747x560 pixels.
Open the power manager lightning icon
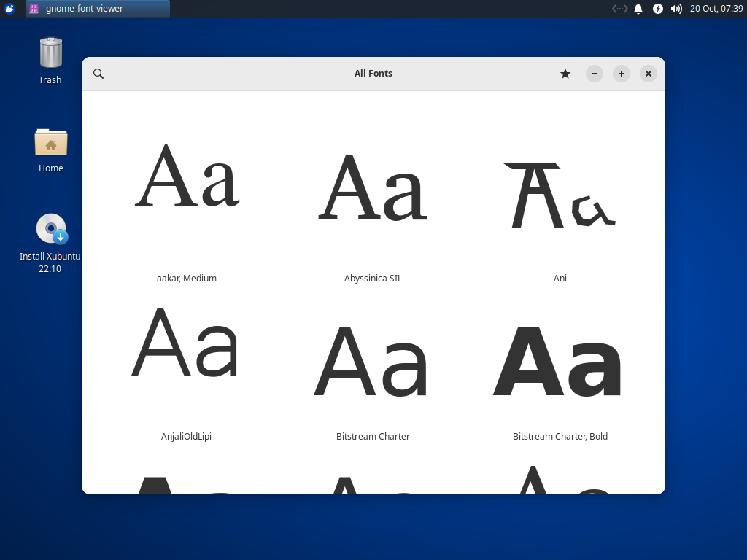[657, 9]
